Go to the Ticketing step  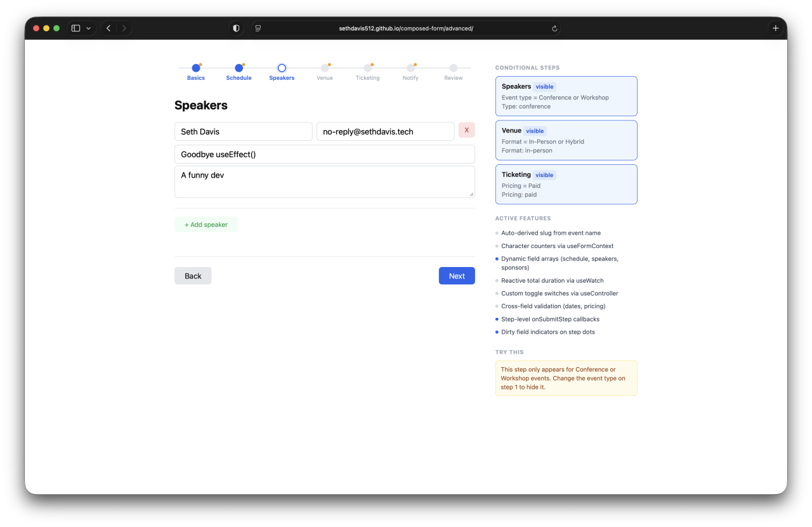point(368,72)
